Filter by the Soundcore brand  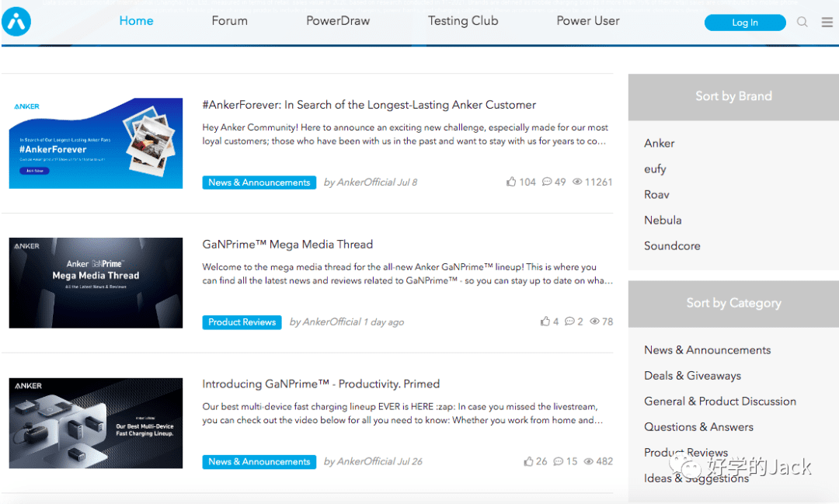pyautogui.click(x=672, y=246)
